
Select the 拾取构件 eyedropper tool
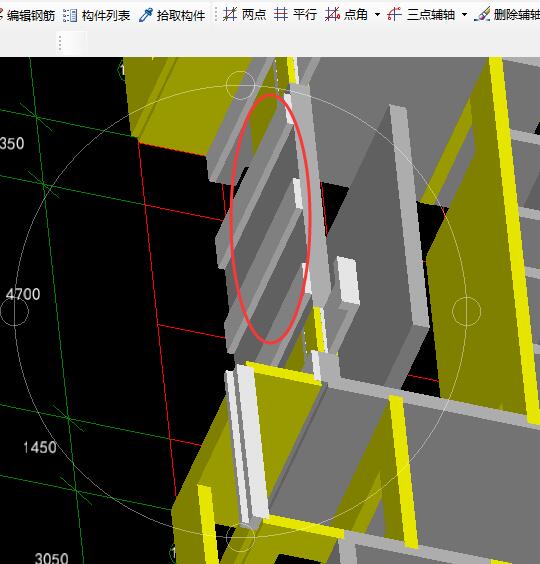click(x=146, y=15)
